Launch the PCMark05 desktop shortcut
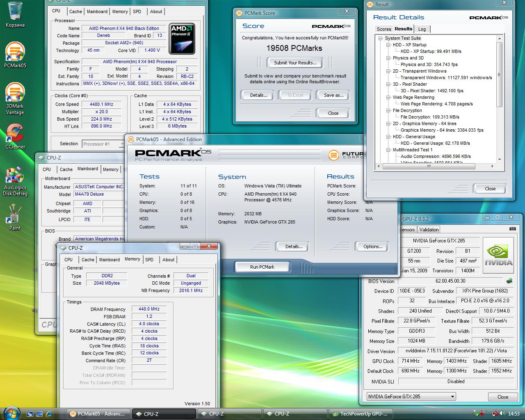This screenshot has width=525, height=420. 15,54
